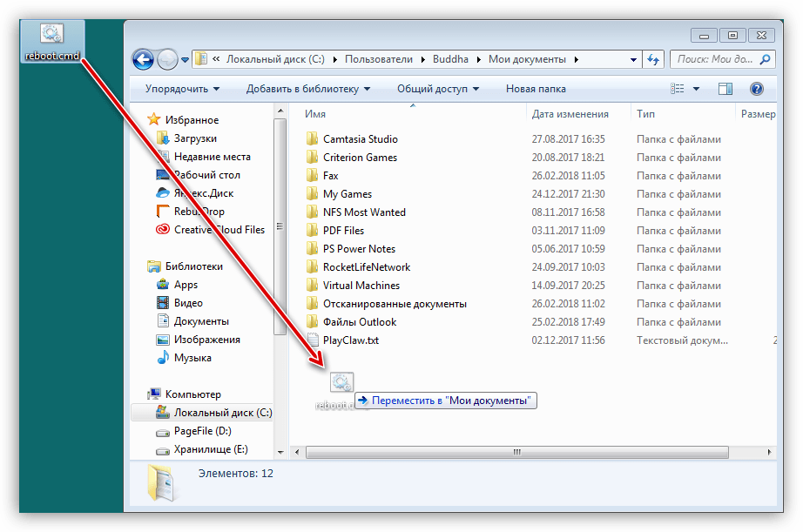
Task: Select the PlayClaw.txt file
Action: pyautogui.click(x=350, y=340)
